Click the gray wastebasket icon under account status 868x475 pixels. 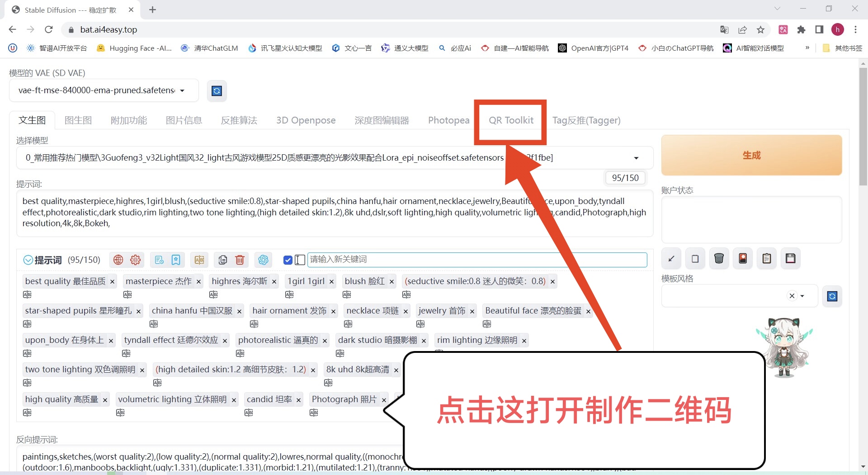click(x=719, y=258)
